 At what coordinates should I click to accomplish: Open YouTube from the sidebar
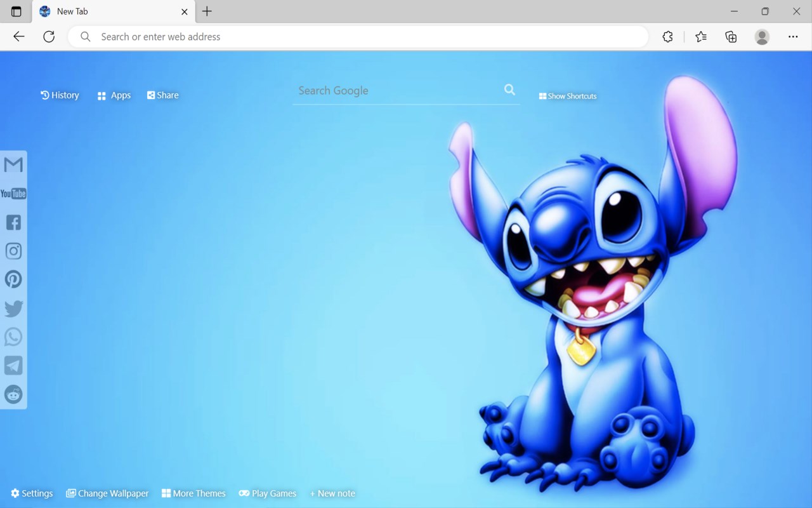pos(13,194)
